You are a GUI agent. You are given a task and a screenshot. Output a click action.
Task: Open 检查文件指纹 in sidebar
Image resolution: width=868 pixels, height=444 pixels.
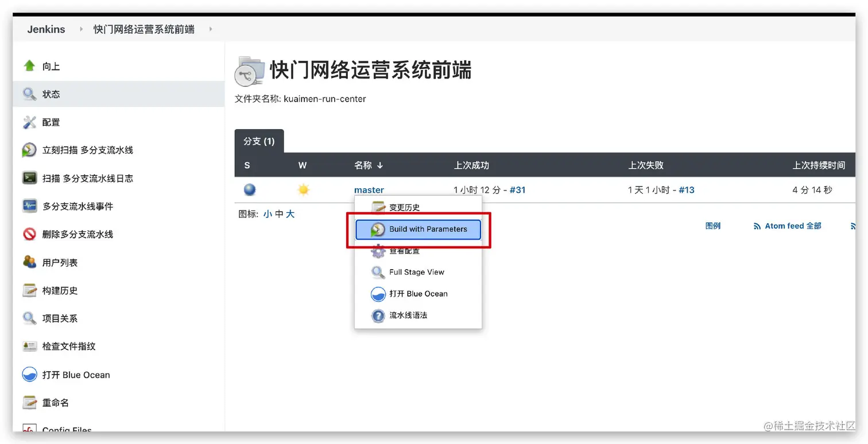pyautogui.click(x=69, y=346)
